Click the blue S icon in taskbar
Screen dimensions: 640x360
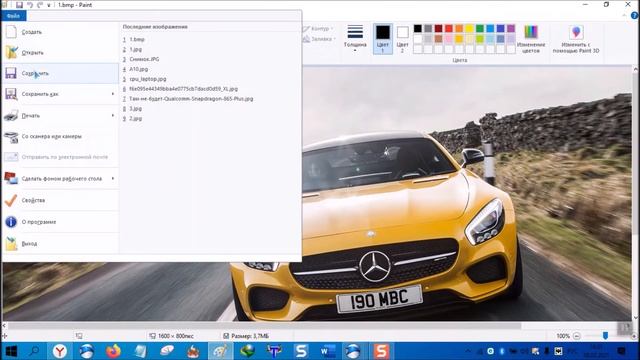[x=301, y=351]
